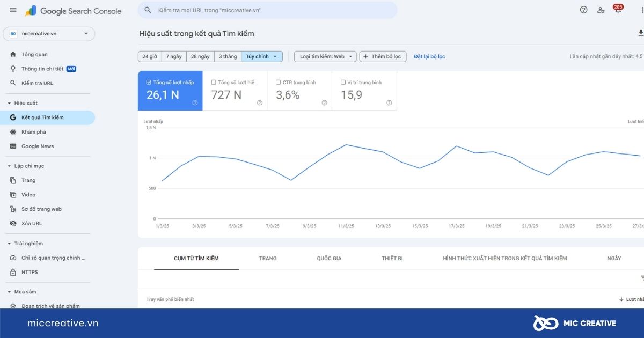The height and width of the screenshot is (338, 644).
Task: Open Khám phá (Discover) report
Action: (x=34, y=132)
